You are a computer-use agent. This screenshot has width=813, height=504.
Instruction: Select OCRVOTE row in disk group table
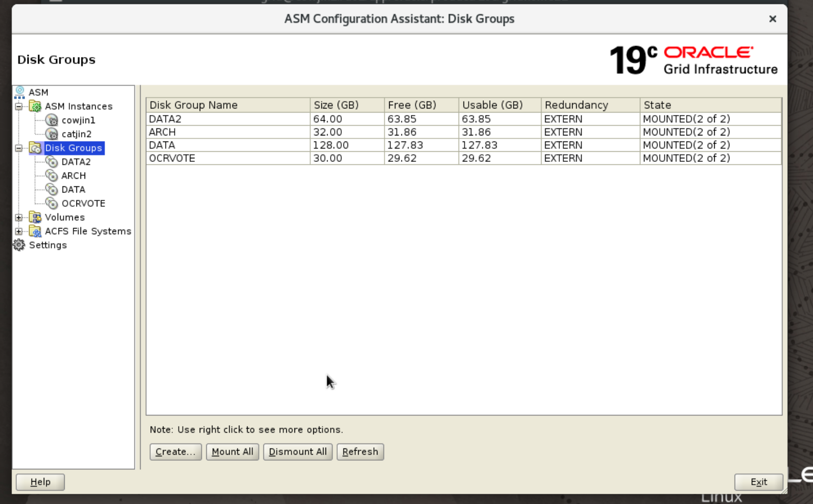(x=464, y=158)
